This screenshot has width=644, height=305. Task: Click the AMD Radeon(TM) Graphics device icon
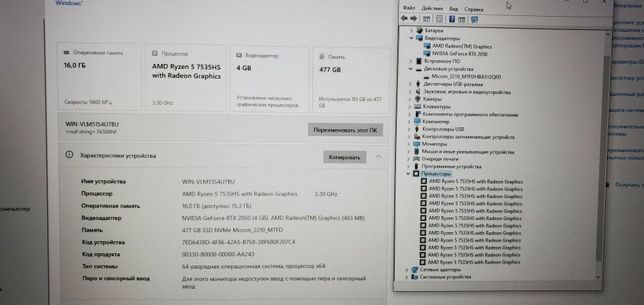click(x=427, y=46)
